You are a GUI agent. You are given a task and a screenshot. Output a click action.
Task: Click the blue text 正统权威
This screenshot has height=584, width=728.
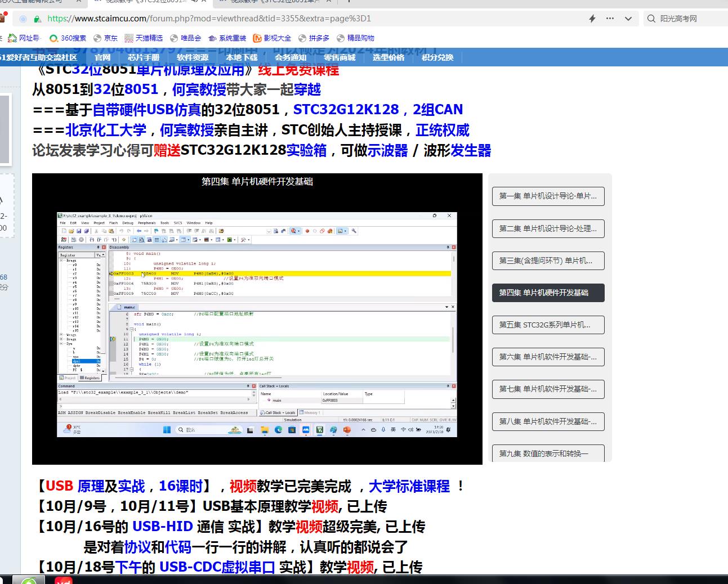[x=443, y=131]
